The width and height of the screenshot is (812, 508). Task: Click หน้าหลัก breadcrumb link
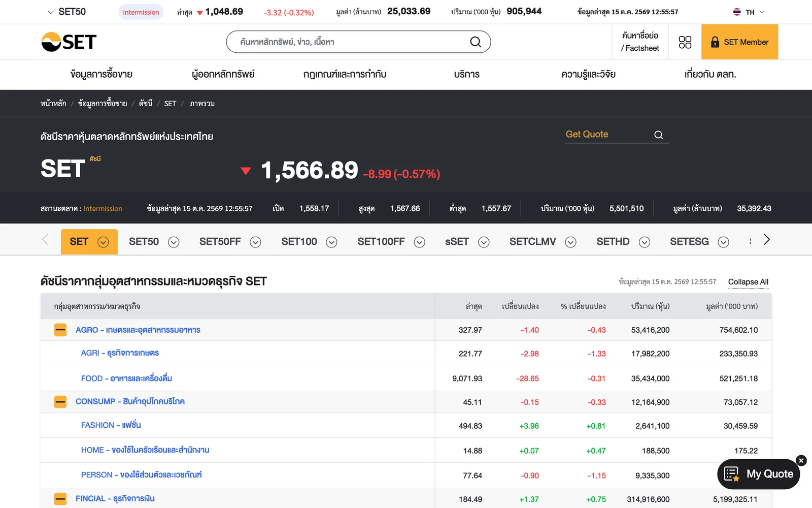pos(53,104)
